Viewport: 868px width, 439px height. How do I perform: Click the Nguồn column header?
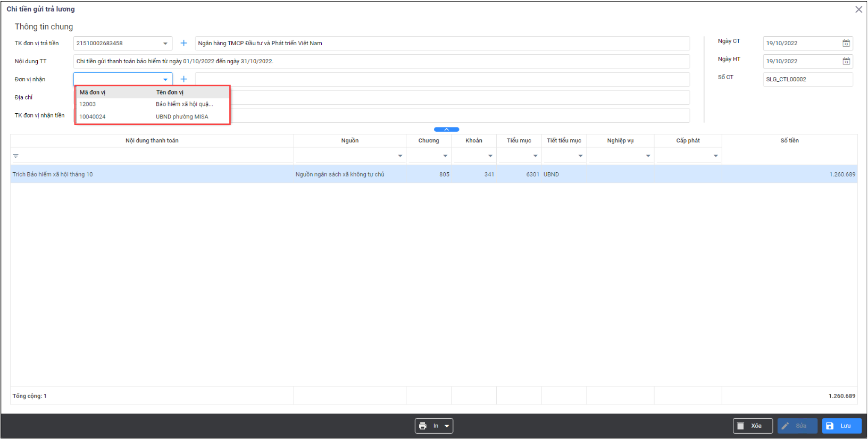(349, 140)
